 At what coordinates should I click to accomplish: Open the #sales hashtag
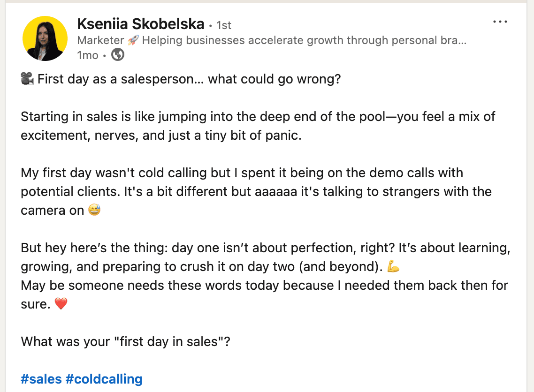coord(41,379)
